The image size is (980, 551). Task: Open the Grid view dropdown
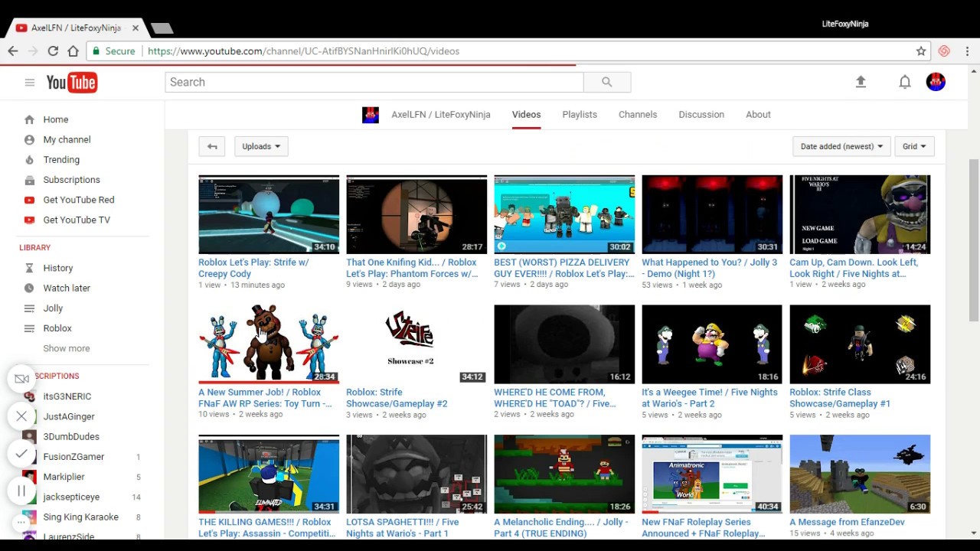(914, 146)
